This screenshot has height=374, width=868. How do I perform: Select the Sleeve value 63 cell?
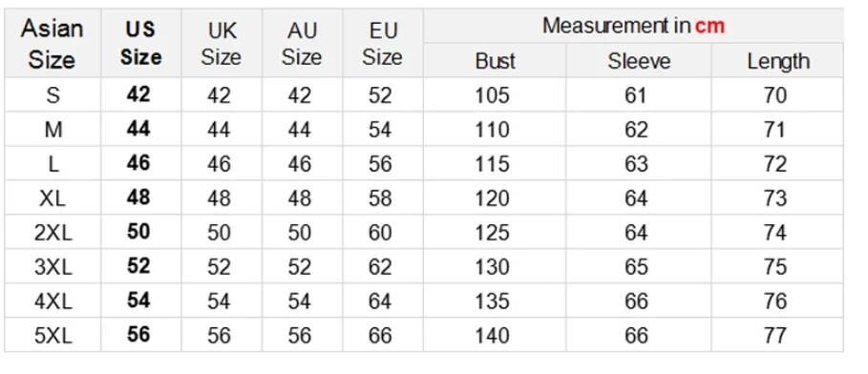[638, 163]
